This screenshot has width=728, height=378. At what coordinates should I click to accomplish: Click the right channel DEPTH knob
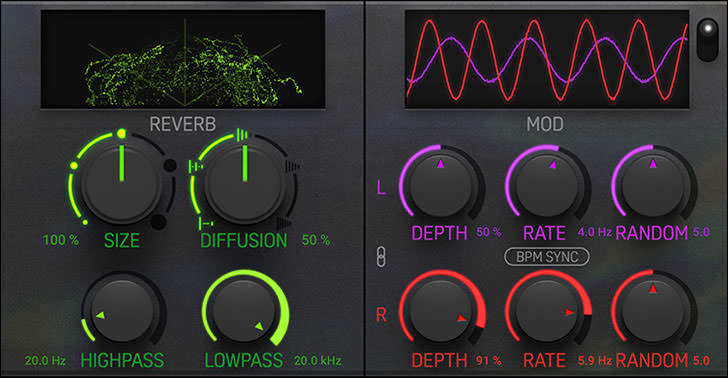[441, 310]
